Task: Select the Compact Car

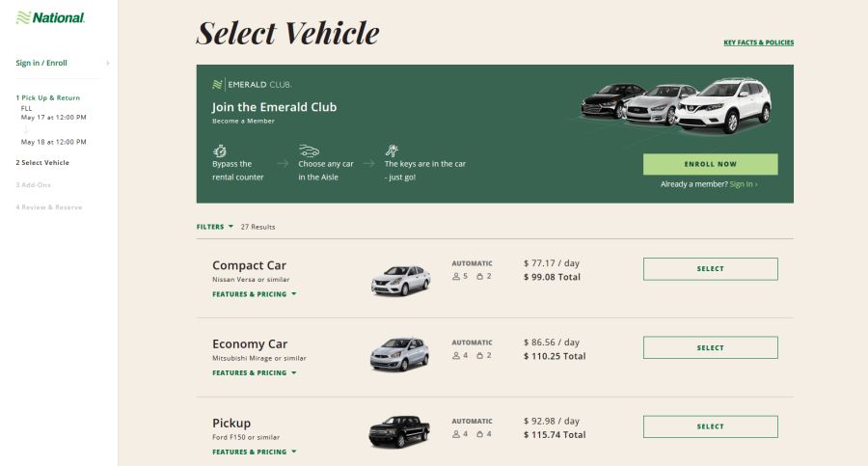Action: coord(710,269)
